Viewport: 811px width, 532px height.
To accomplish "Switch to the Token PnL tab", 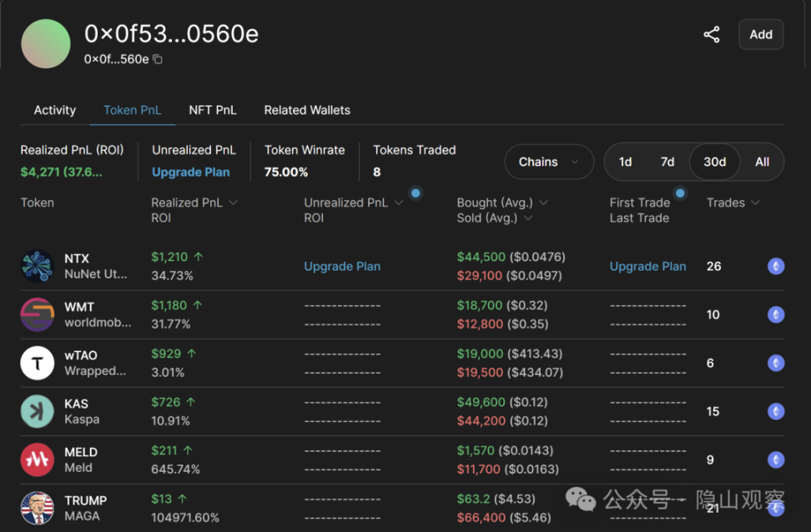I will 133,110.
